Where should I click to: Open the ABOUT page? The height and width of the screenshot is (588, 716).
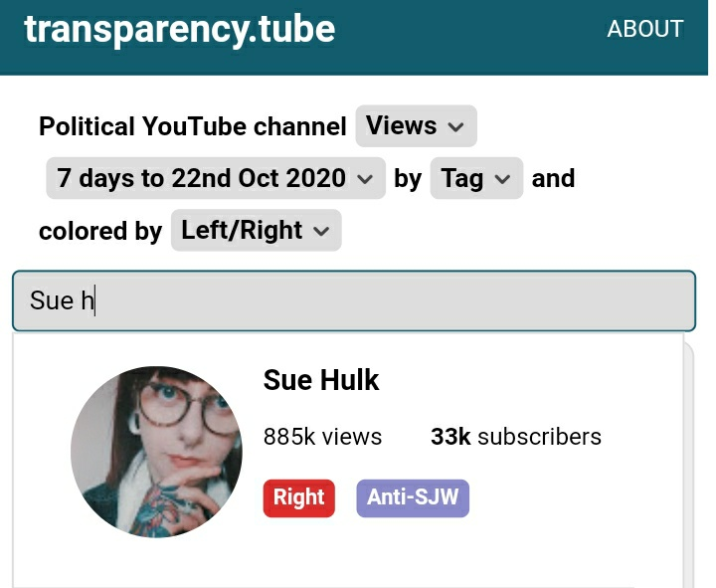pyautogui.click(x=644, y=29)
